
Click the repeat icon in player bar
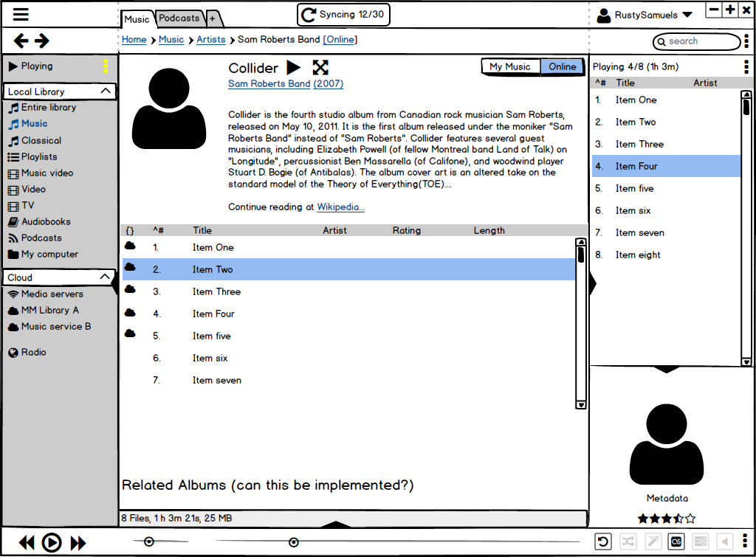(x=603, y=542)
